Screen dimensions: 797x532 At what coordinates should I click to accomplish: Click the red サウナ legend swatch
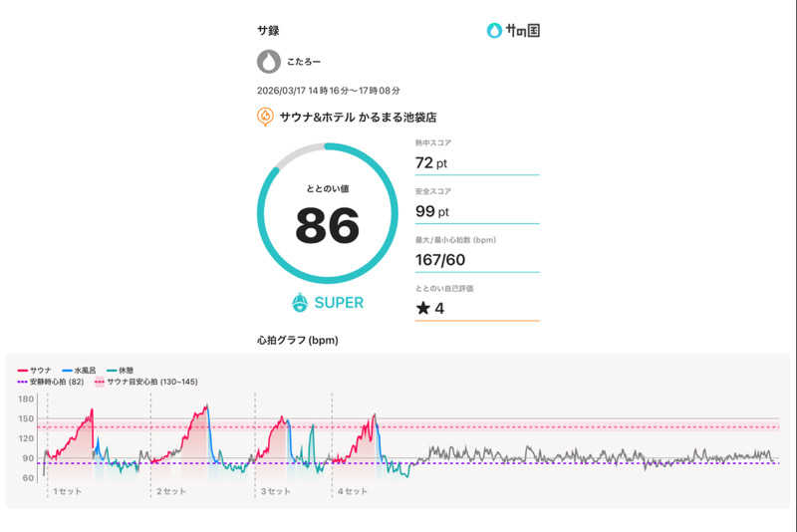click(22, 371)
